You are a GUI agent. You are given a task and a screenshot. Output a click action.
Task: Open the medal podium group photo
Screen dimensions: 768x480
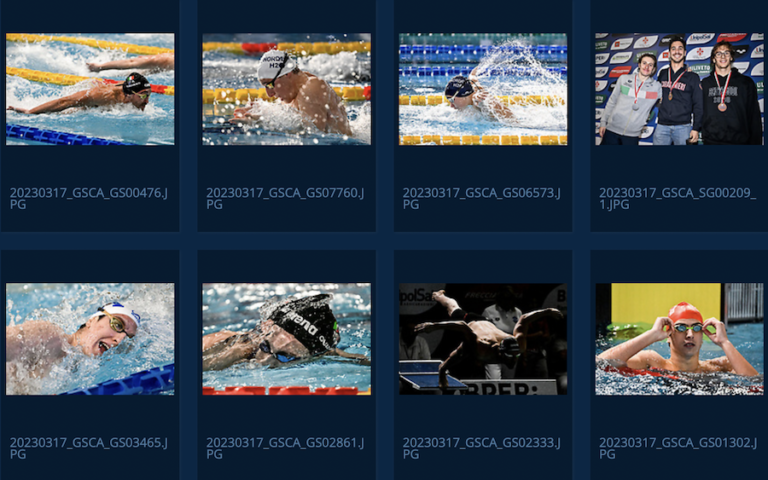click(x=679, y=89)
